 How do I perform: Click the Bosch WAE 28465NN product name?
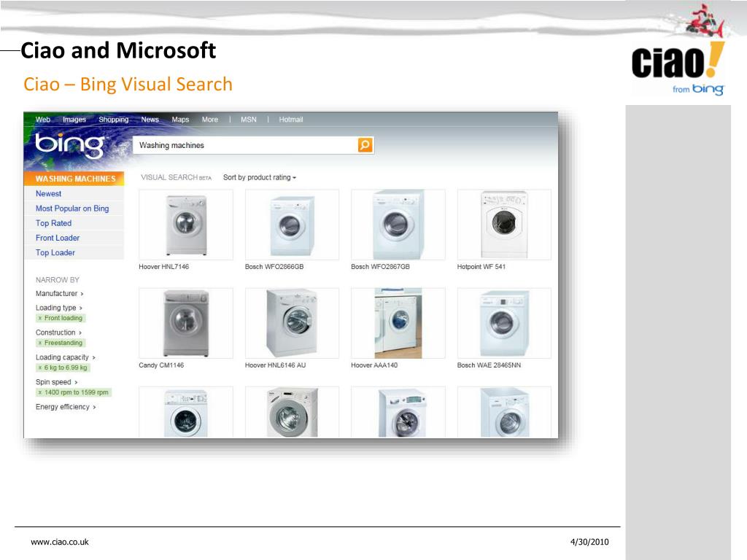[x=489, y=365]
